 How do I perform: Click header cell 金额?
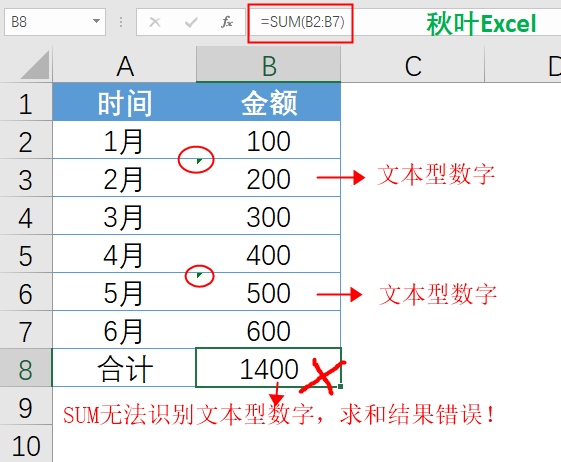coord(268,102)
